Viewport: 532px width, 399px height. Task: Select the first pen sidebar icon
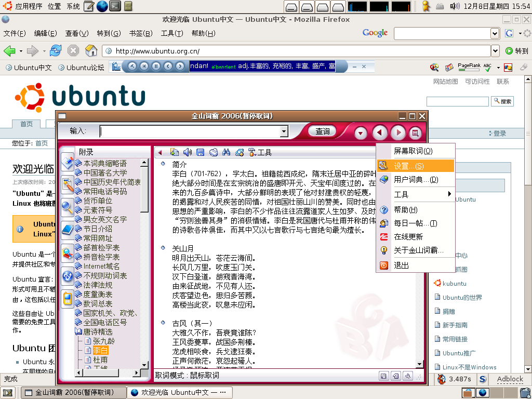[68, 163]
